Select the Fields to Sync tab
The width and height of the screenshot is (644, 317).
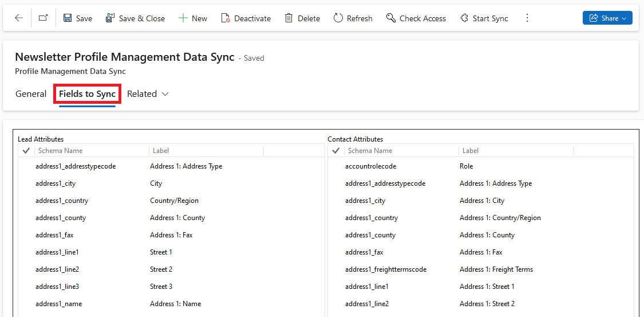[x=87, y=94]
